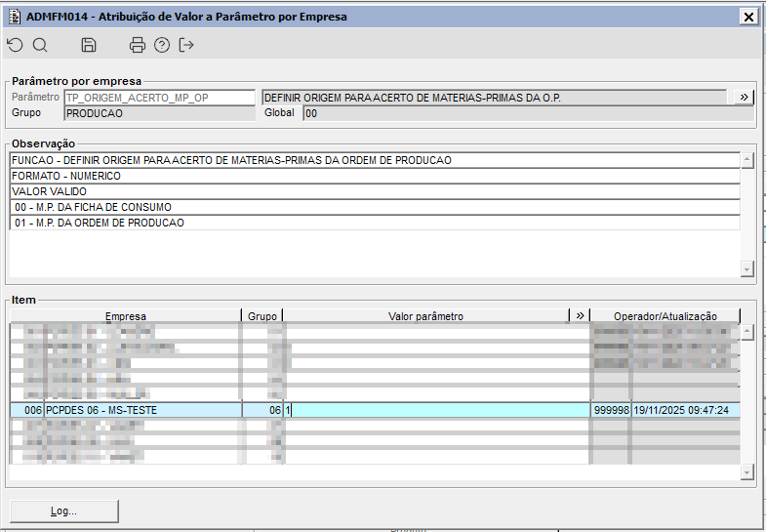Select the Grupo column header in Item grid
The height and width of the screenshot is (532, 766).
pyautogui.click(x=262, y=316)
